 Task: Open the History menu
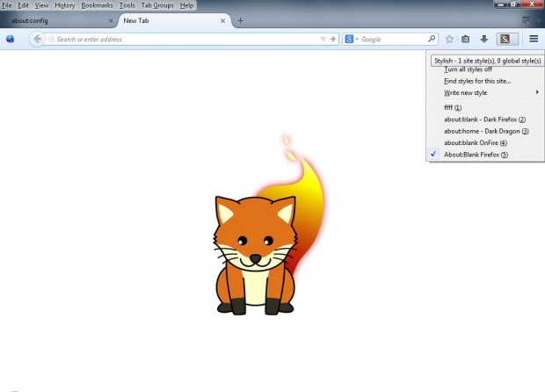[65, 5]
